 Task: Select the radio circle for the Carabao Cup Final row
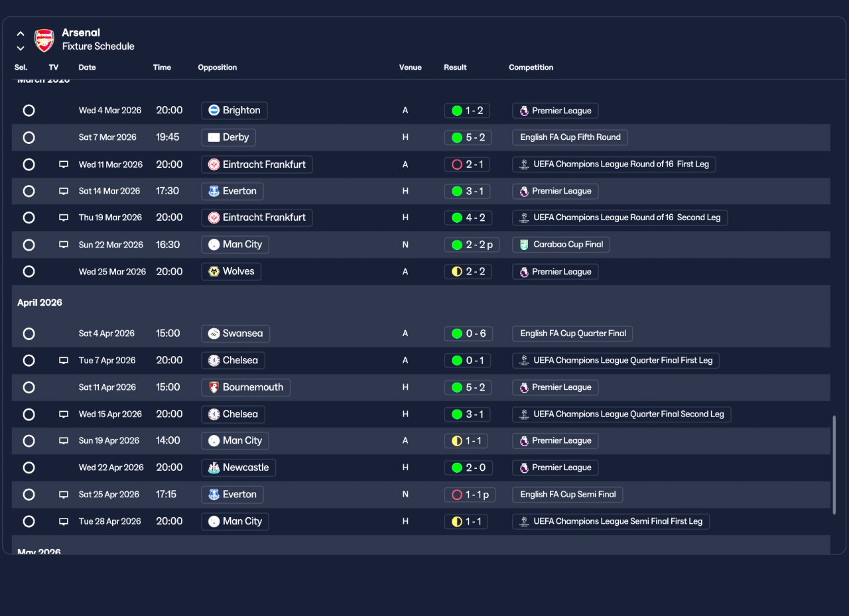(x=29, y=245)
